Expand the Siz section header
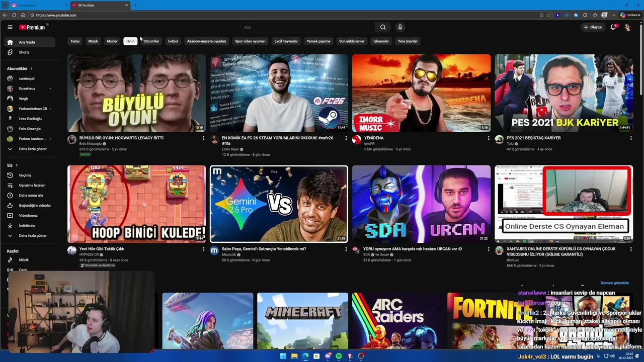The width and height of the screenshot is (644, 362). pos(12,165)
